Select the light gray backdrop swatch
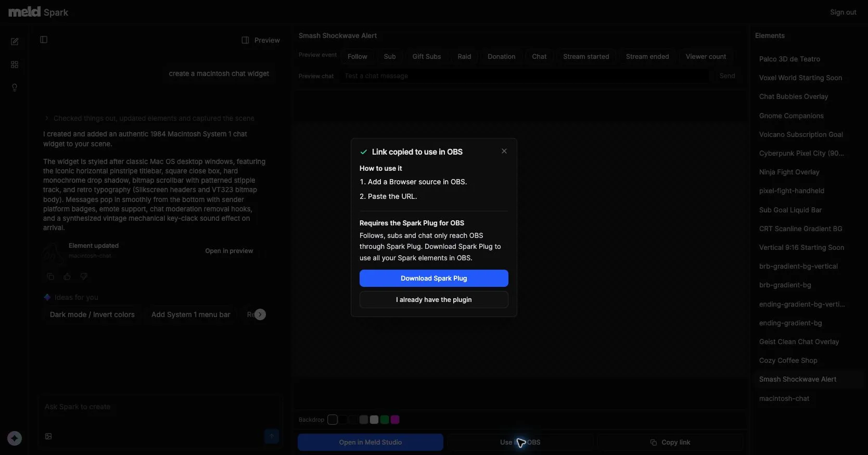This screenshot has height=455, width=868. pyautogui.click(x=374, y=420)
